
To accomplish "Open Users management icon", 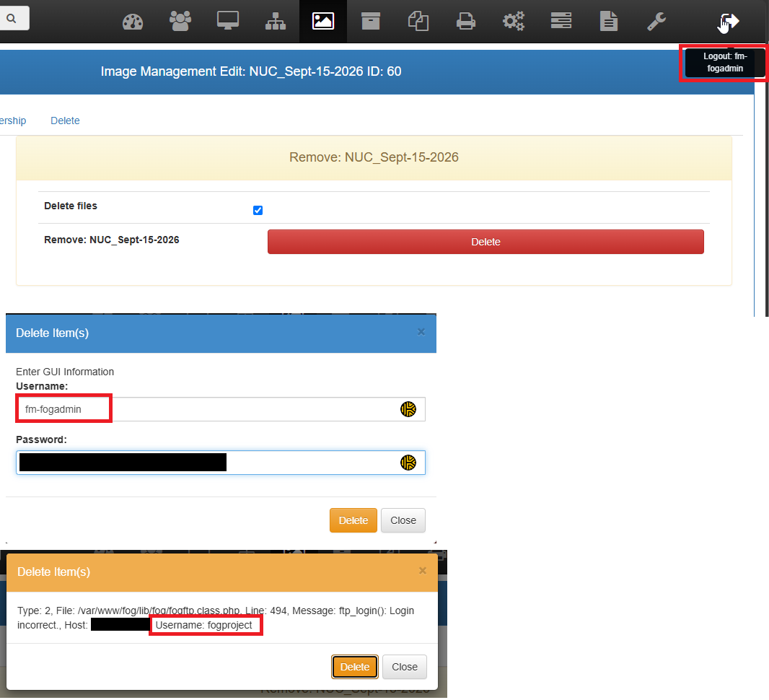I will pyautogui.click(x=180, y=21).
